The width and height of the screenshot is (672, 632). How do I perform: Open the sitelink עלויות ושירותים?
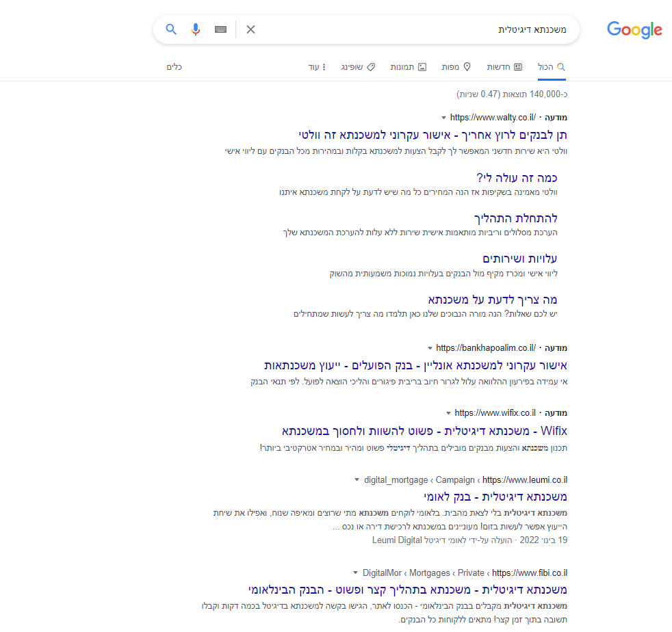click(520, 259)
